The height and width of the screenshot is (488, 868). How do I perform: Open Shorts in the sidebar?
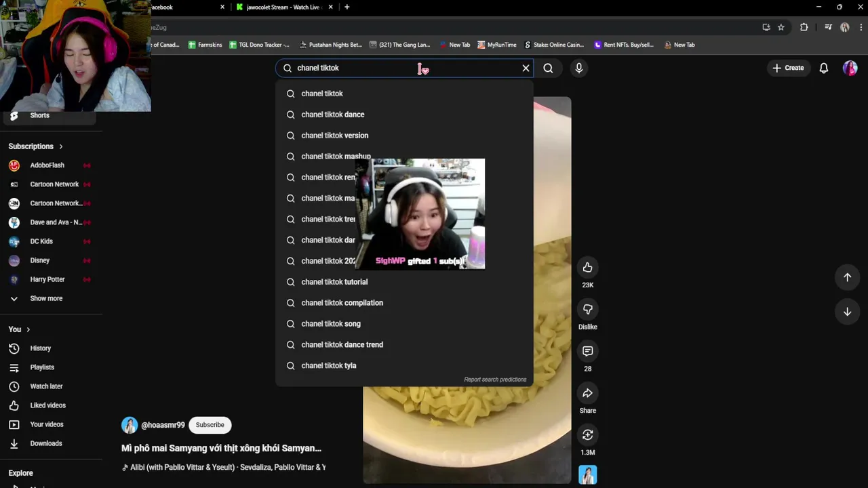[x=49, y=115]
